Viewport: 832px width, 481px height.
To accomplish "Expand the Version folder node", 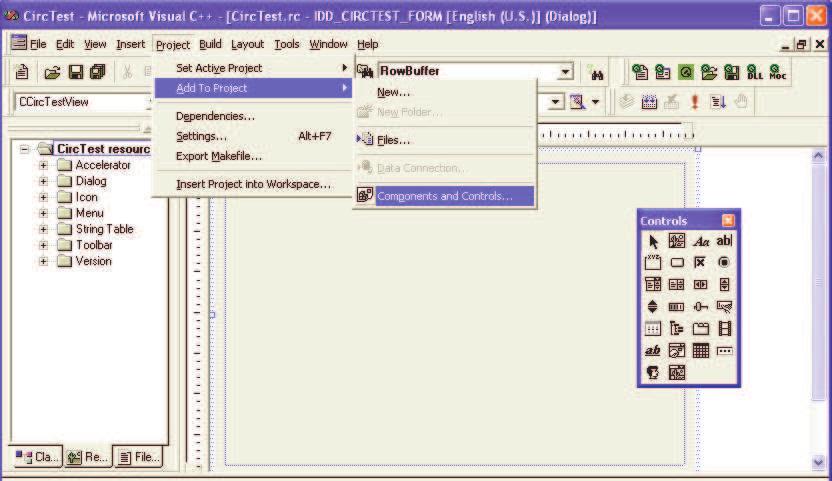I will (x=44, y=261).
